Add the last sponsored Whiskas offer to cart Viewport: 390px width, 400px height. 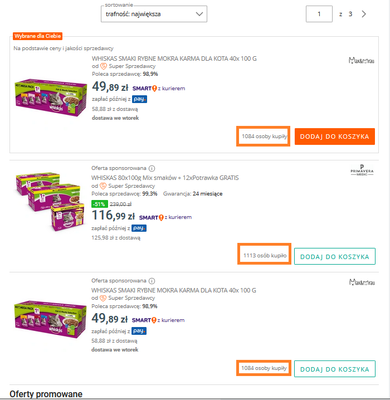coord(335,369)
